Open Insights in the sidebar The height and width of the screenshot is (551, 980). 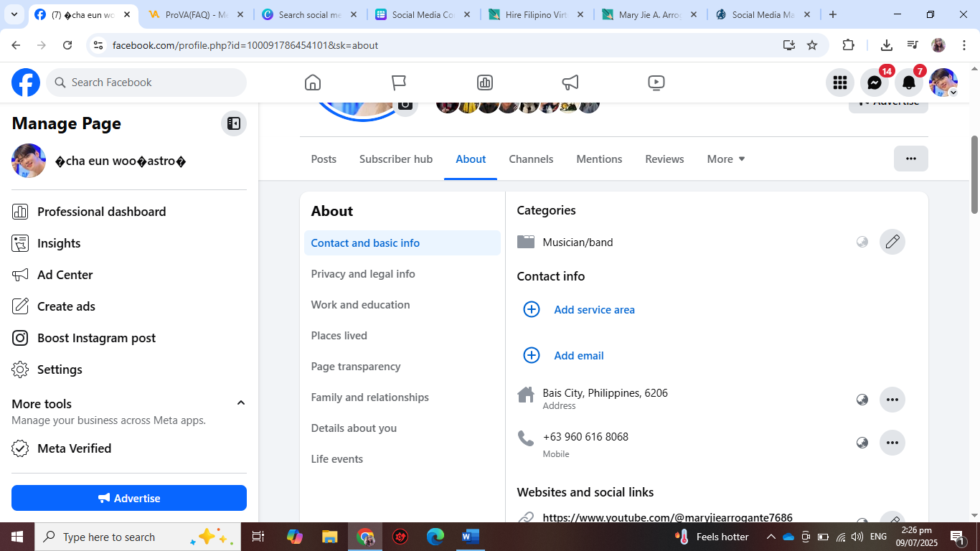tap(129, 243)
